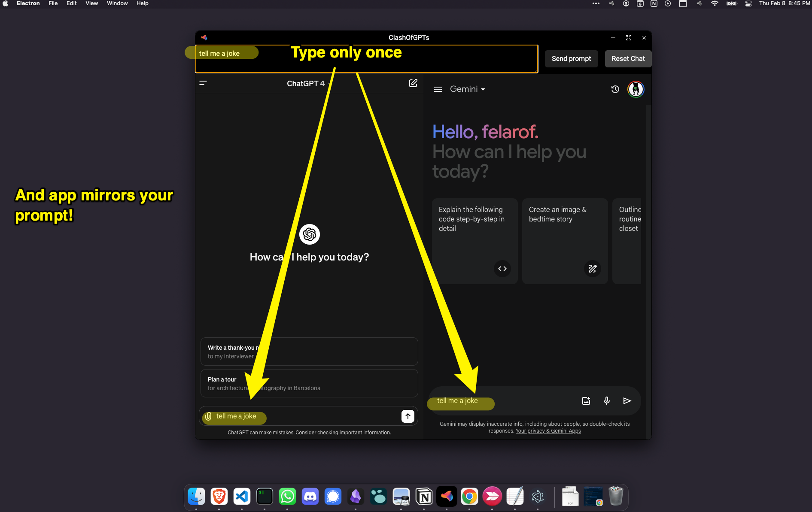Open the ChatGPT 4 model dropdown
The height and width of the screenshot is (512, 812).
pyautogui.click(x=307, y=83)
